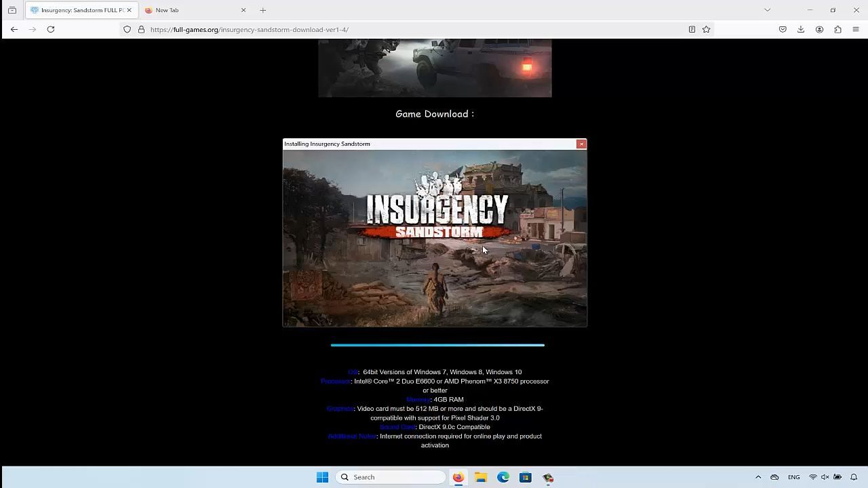Toggle reader view in address bar
The image size is (868, 488).
pyautogui.click(x=692, y=29)
